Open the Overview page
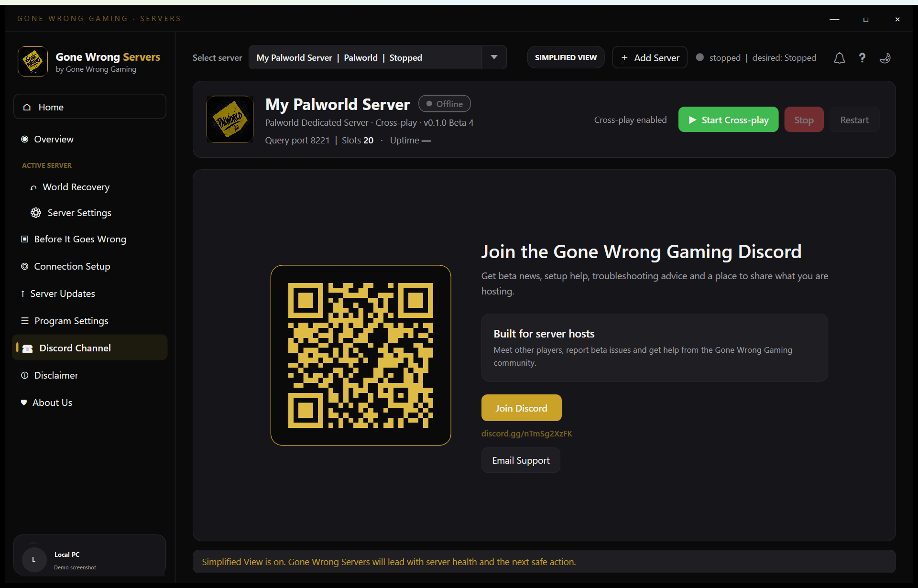Screen dimensions: 918x588 tap(90, 139)
